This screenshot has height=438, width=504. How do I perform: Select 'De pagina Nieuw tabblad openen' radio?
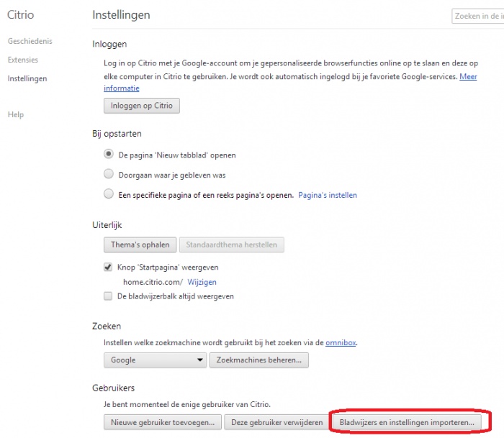[109, 154]
